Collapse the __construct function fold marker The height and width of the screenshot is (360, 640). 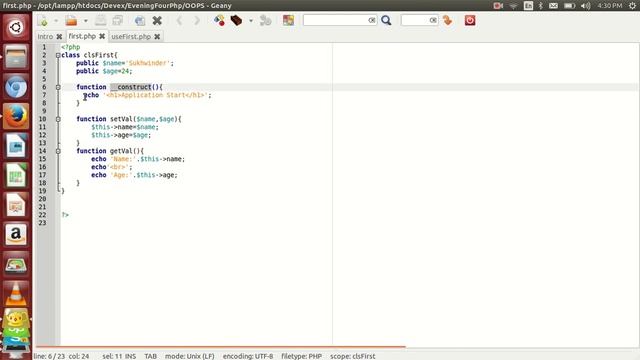(58, 87)
